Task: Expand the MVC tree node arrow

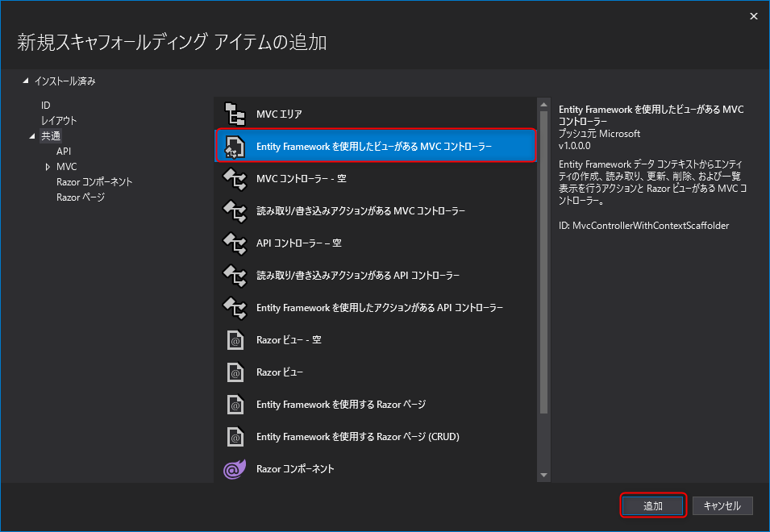Action: point(48,167)
